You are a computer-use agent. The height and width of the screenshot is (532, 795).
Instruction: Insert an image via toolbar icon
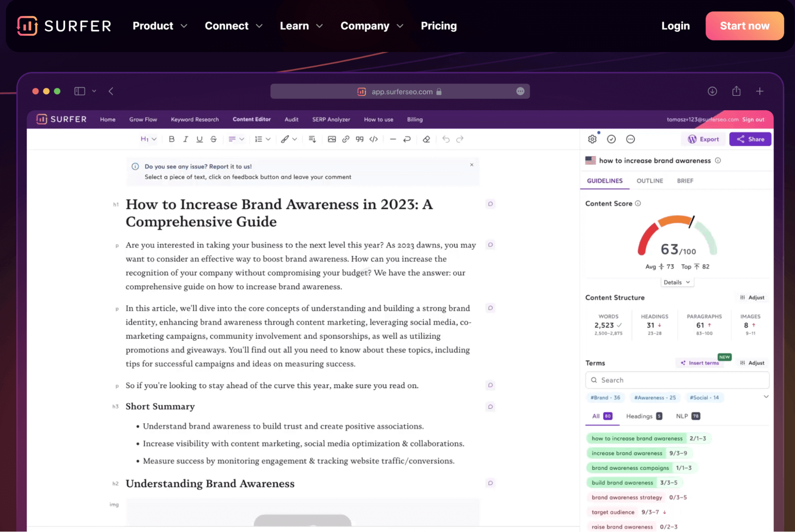click(332, 139)
